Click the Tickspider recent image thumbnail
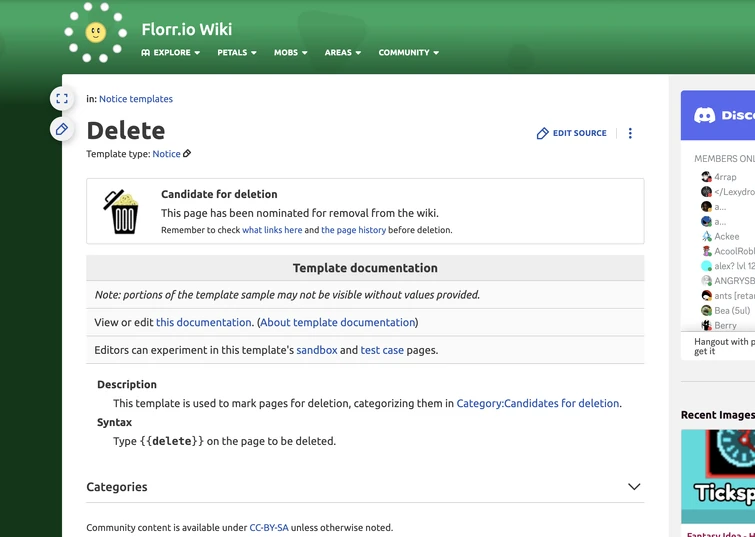This screenshot has height=537, width=755. click(718, 476)
